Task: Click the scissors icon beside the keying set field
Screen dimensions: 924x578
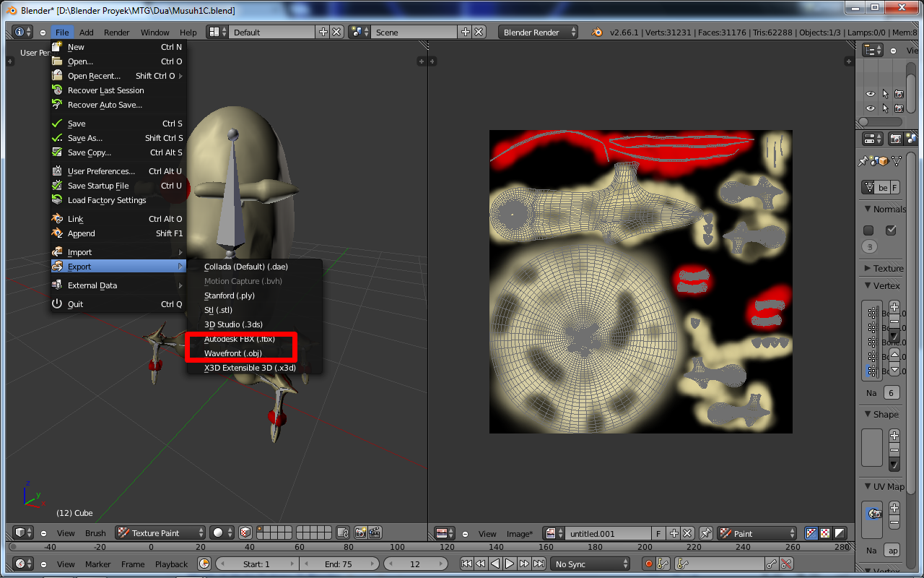Action: 785,564
